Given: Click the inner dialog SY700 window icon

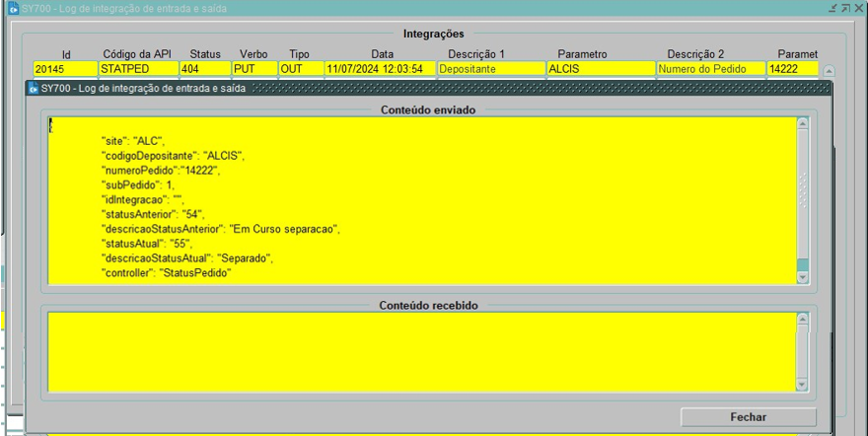Looking at the screenshot, I should click(34, 88).
